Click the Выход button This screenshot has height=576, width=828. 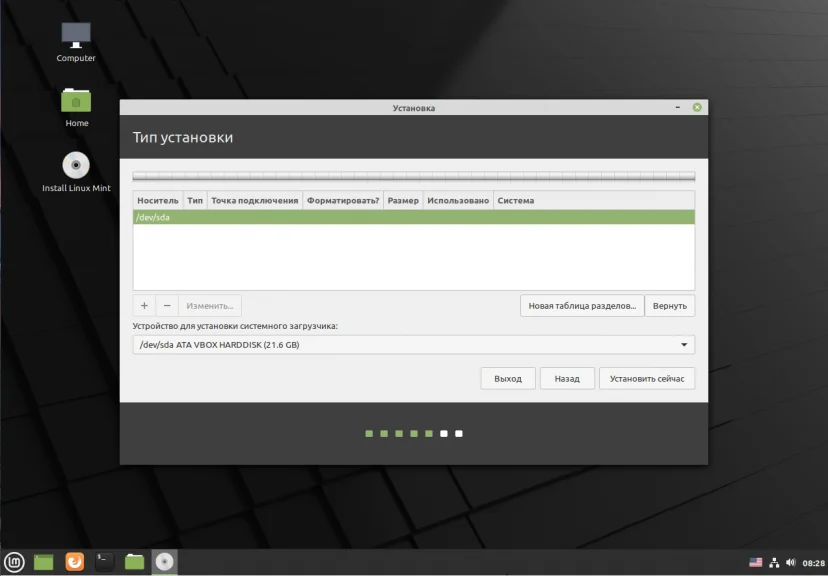[508, 379]
